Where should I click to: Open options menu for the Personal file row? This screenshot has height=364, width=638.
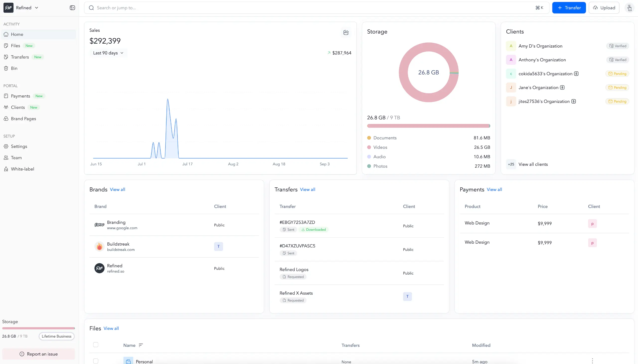tap(593, 361)
